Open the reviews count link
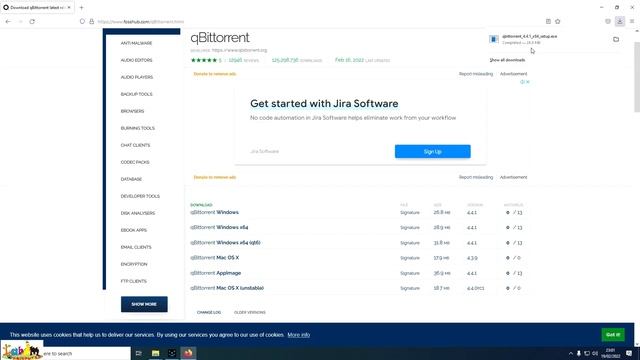The height and width of the screenshot is (360, 640). pyautogui.click(x=243, y=60)
